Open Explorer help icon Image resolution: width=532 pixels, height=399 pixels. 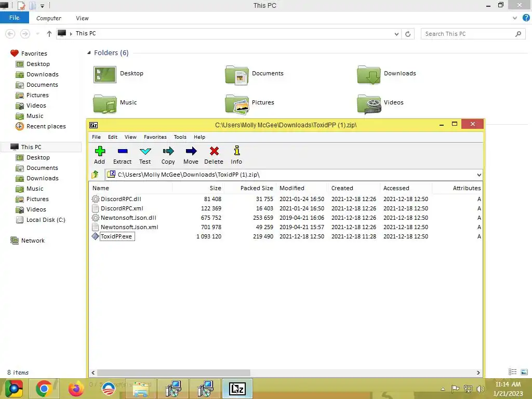click(526, 18)
